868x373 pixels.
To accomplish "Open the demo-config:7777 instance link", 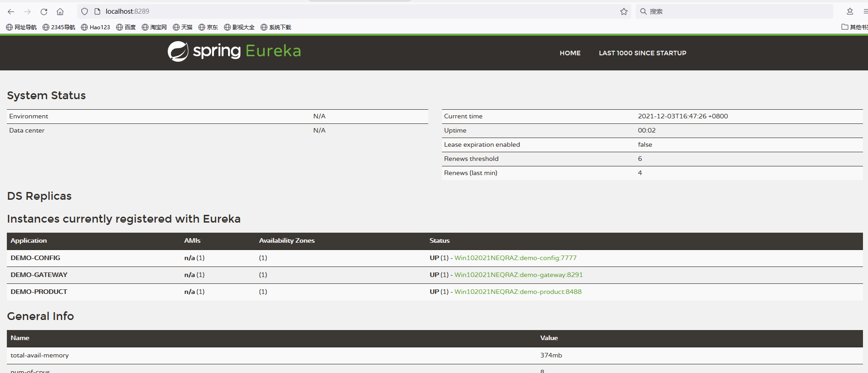I will (516, 258).
